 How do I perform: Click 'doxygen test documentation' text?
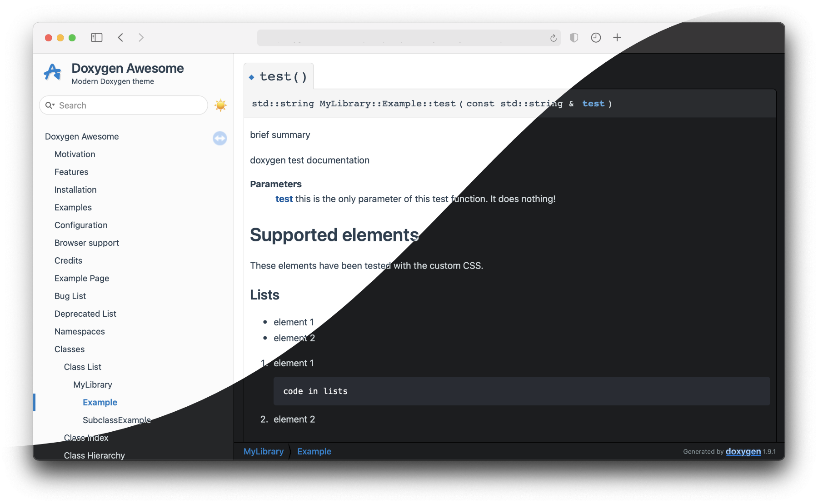(309, 160)
